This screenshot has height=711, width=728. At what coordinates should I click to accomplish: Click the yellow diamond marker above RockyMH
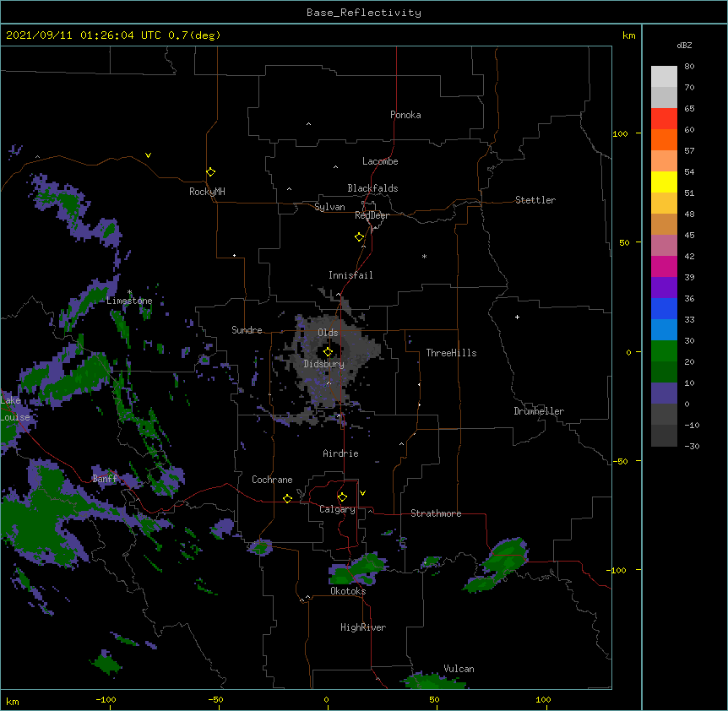tap(210, 171)
